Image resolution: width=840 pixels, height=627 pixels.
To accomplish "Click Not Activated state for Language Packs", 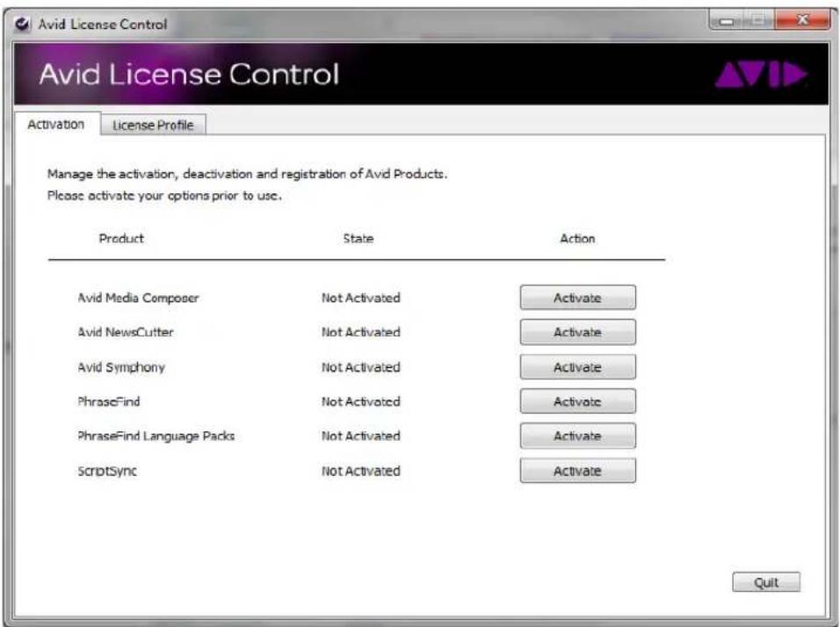I will coord(360,436).
